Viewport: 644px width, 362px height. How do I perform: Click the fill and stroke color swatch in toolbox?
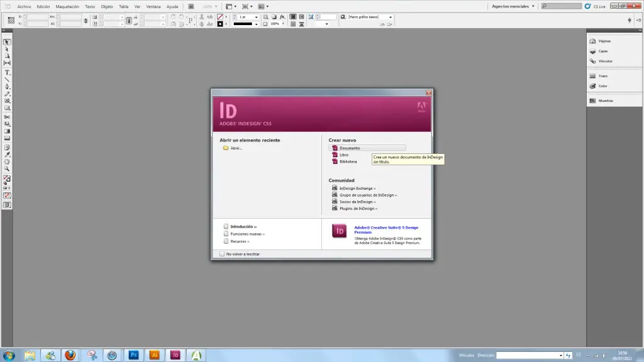tap(7, 179)
